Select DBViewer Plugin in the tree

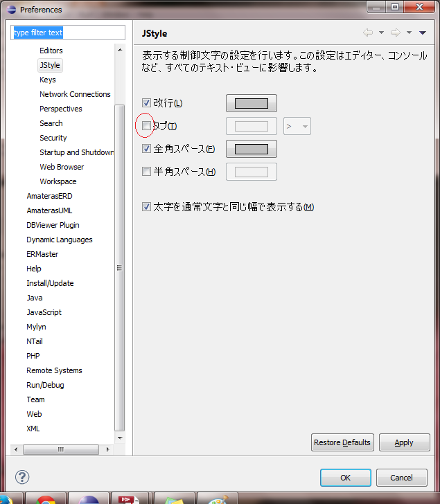coord(53,225)
